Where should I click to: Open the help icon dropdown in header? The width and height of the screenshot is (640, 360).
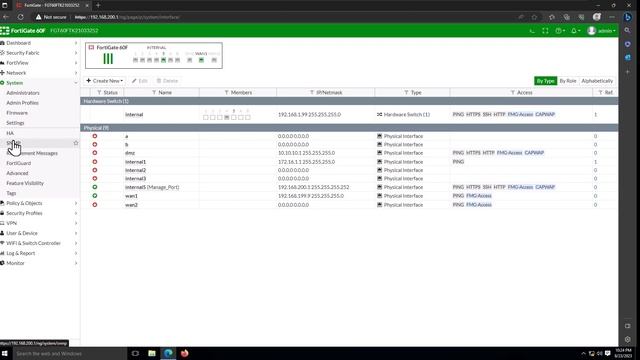(x=560, y=31)
